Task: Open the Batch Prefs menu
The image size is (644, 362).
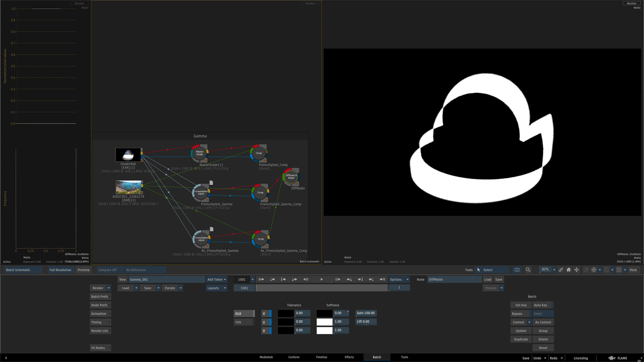Action: [100, 297]
